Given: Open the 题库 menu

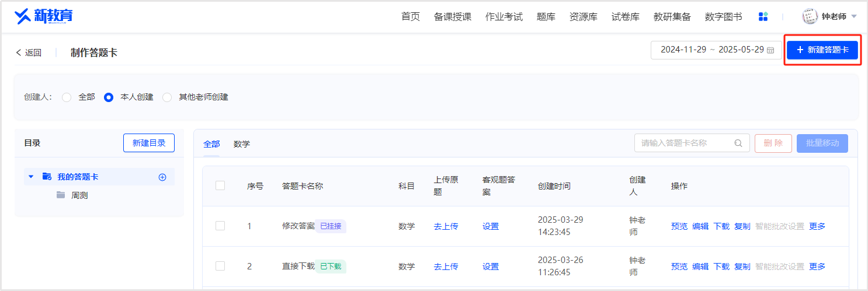Looking at the screenshot, I should click(546, 17).
